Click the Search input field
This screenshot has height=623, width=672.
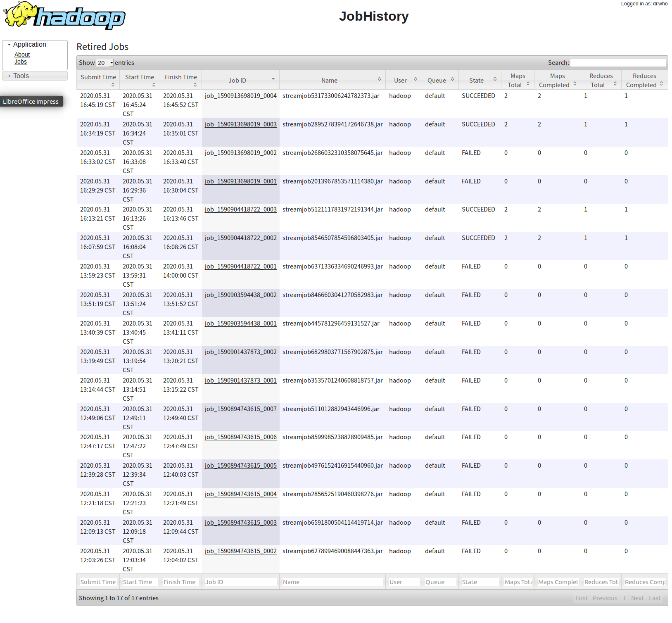(x=618, y=62)
